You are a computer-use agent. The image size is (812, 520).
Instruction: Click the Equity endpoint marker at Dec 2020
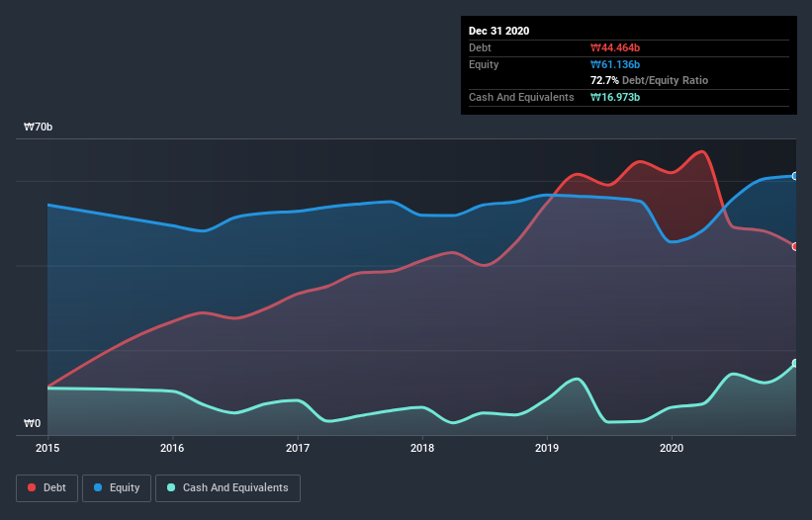click(x=795, y=176)
